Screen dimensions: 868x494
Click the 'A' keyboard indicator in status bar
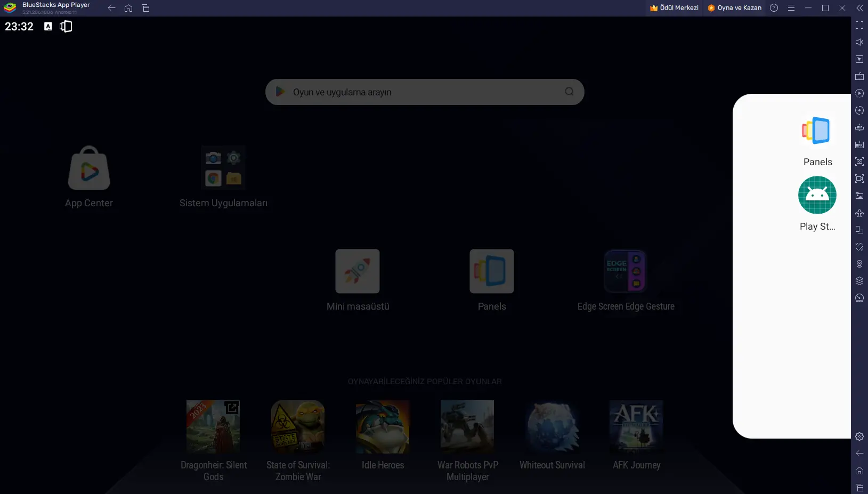point(48,27)
